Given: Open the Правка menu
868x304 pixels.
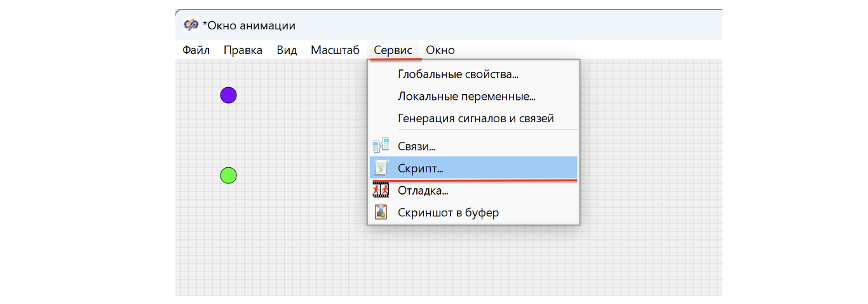Looking at the screenshot, I should (x=243, y=50).
